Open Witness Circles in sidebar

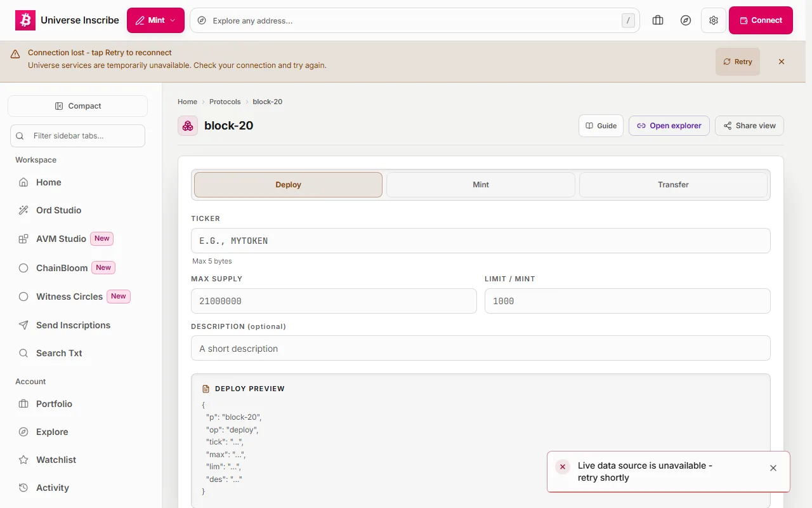tap(77, 297)
